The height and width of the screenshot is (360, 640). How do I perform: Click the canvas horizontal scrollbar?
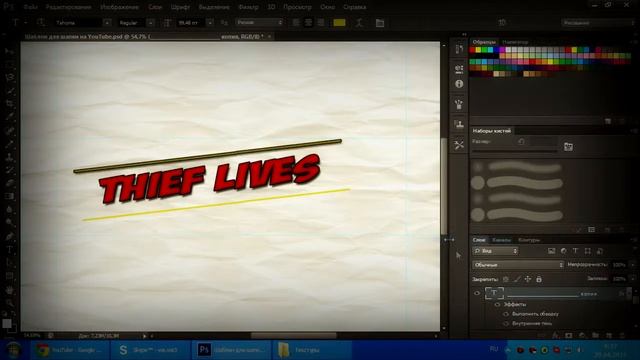[293, 336]
